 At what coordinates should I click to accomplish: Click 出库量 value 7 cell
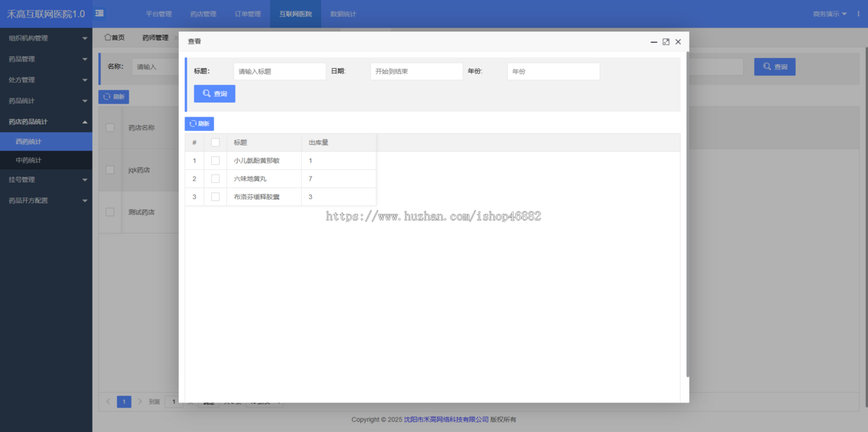click(x=339, y=179)
